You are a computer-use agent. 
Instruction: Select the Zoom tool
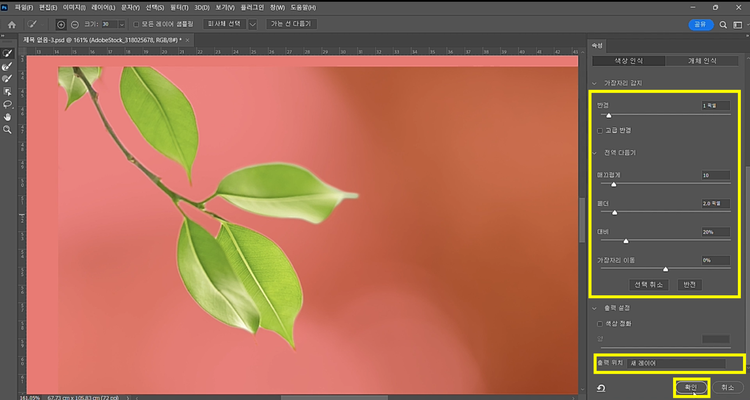(8, 129)
